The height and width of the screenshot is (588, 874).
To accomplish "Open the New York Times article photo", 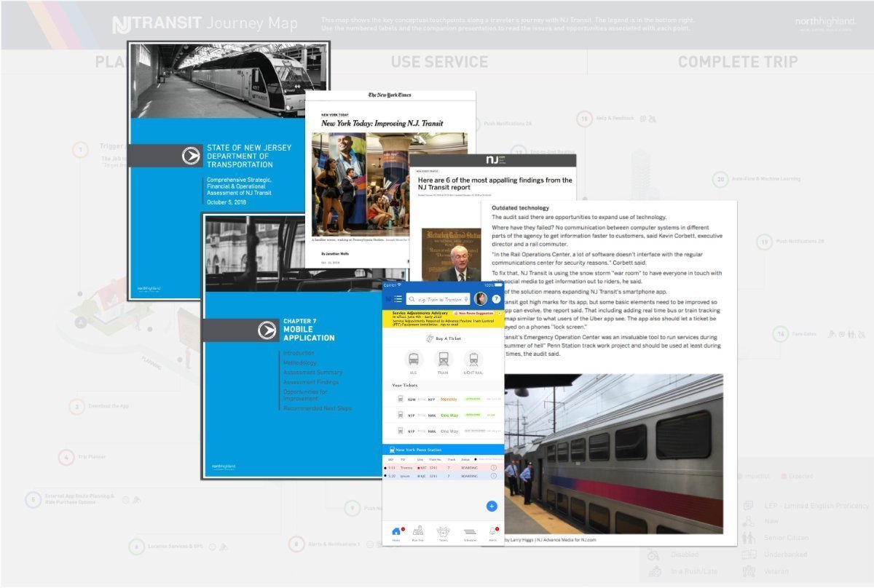I will 390,183.
